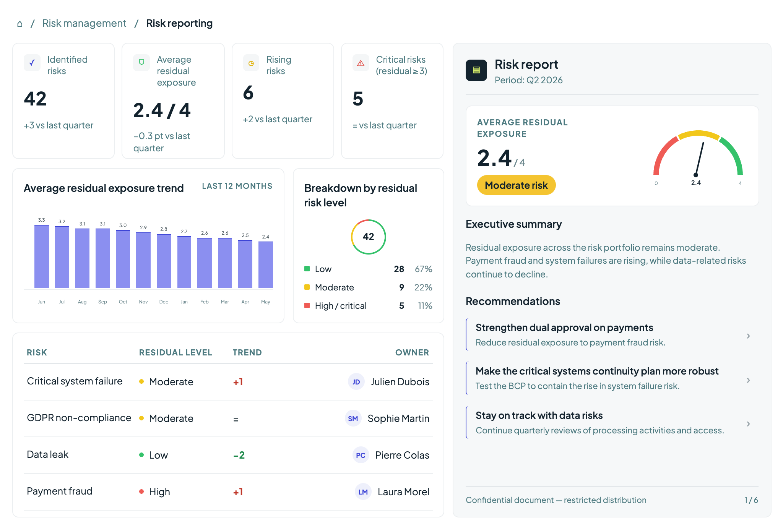The width and height of the screenshot is (783, 532).
Task: Click Confidential document footer text
Action: pos(556,500)
